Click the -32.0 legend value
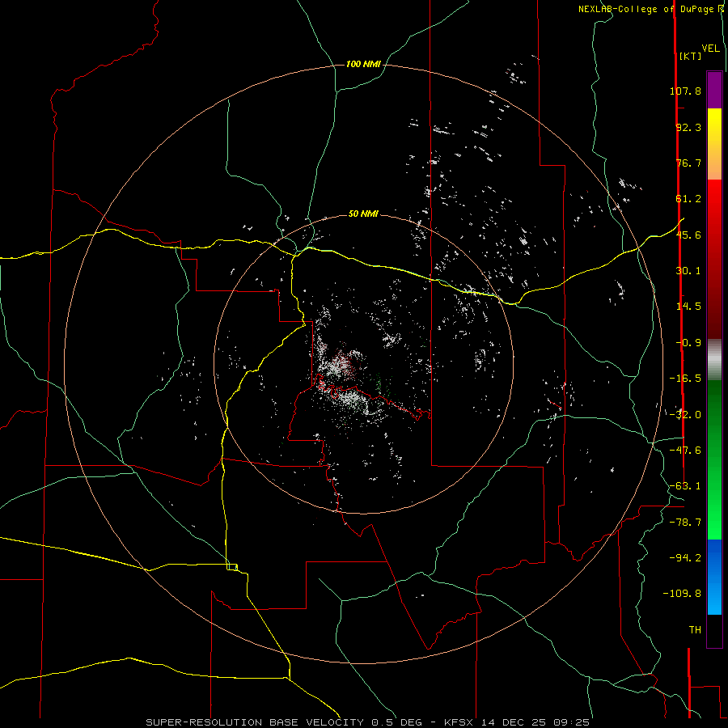The height and width of the screenshot is (728, 728). (x=685, y=415)
